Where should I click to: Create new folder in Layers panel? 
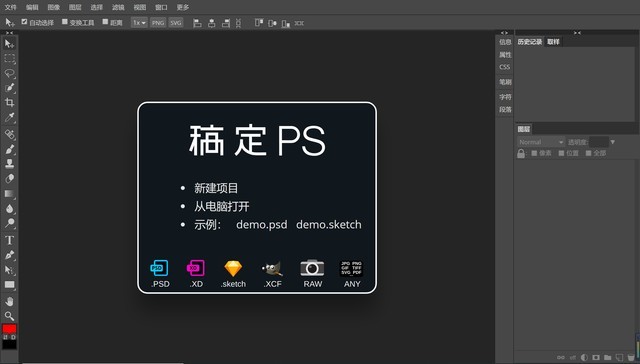[608, 357]
